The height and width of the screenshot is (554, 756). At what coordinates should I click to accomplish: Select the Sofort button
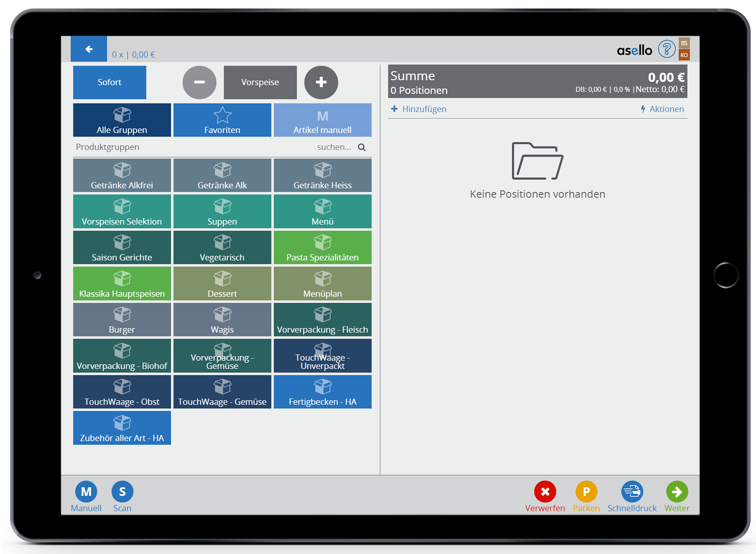coord(110,82)
